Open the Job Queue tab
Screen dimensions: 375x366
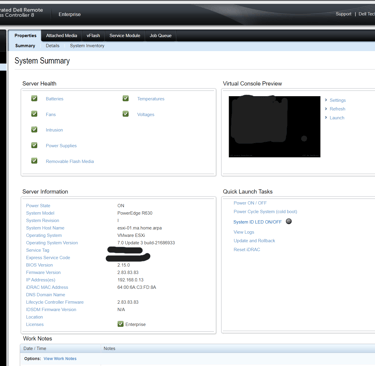[x=160, y=35]
